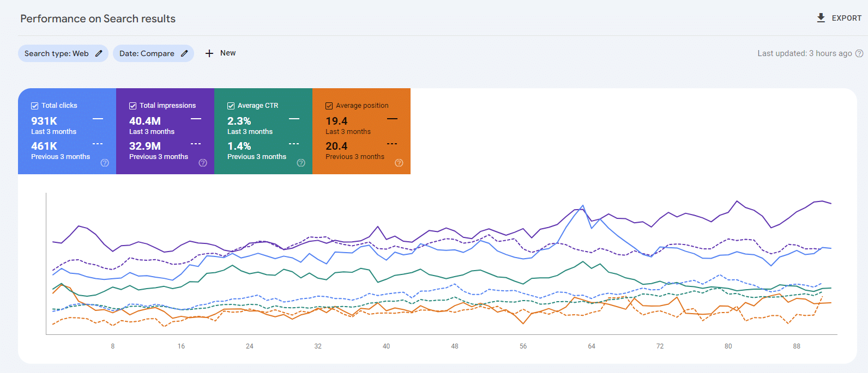The height and width of the screenshot is (373, 868).
Task: Click solid line legend in Average position card
Action: 392,119
